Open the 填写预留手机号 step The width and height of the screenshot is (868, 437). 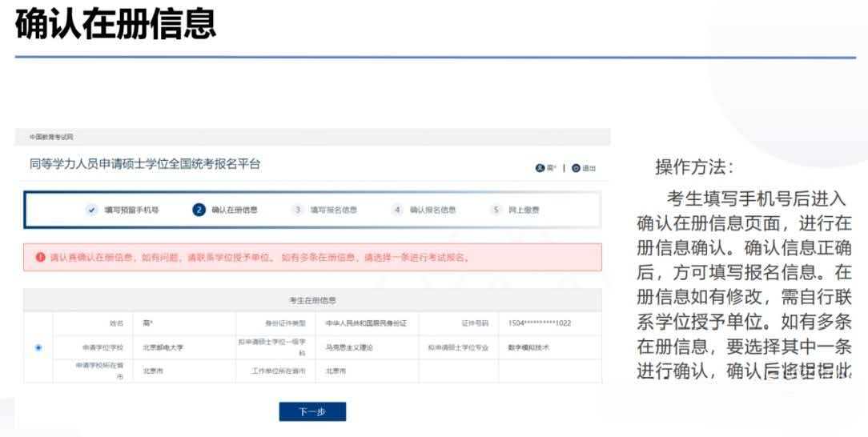pyautogui.click(x=132, y=210)
